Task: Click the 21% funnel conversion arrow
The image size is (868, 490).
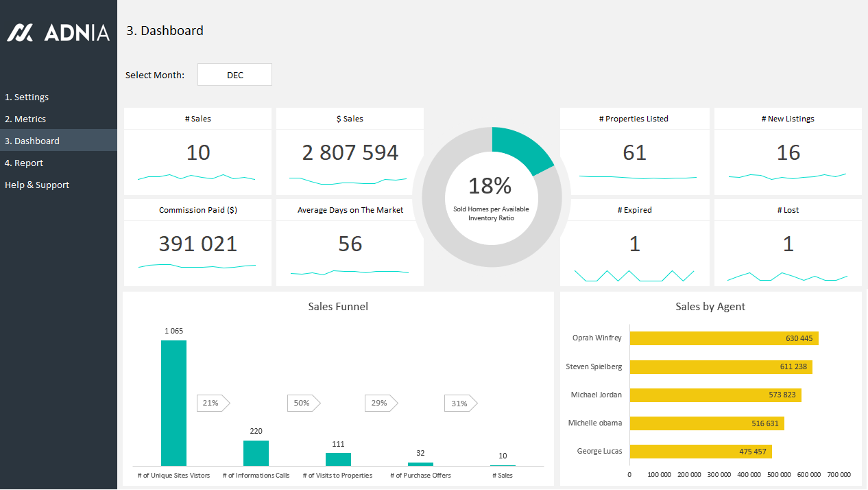Action: click(x=213, y=403)
